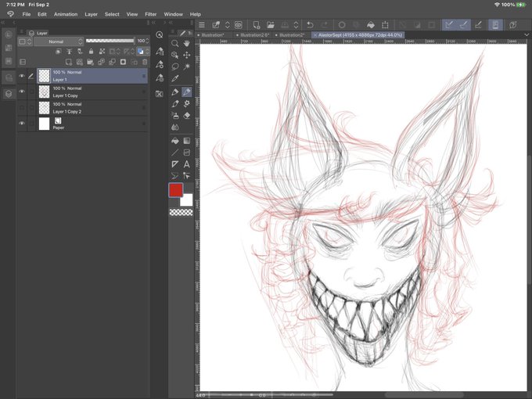Switch to the AlastorSept document tab
This screenshot has height=399, width=532.
[x=359, y=35]
